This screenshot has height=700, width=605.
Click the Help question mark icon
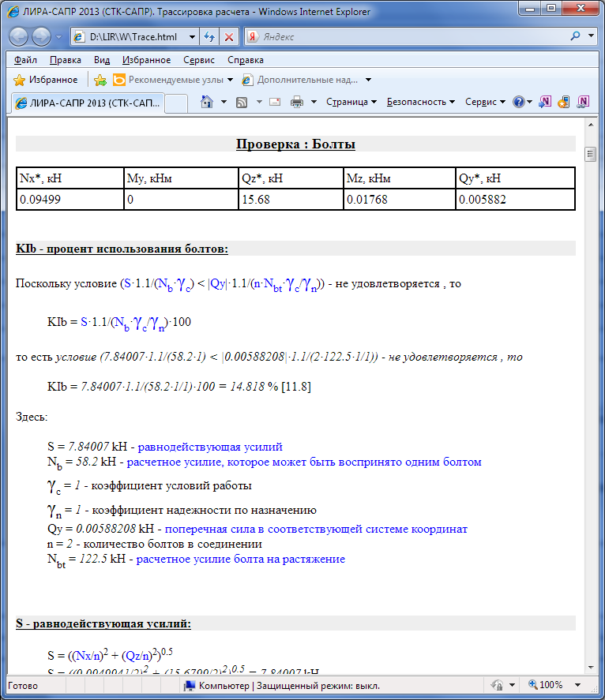point(518,102)
